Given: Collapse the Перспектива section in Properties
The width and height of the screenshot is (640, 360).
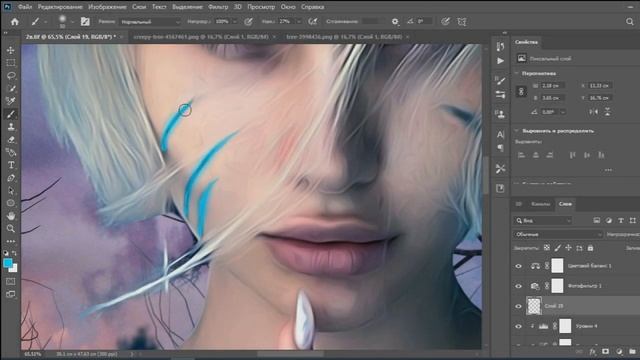Looking at the screenshot, I should click(x=517, y=73).
